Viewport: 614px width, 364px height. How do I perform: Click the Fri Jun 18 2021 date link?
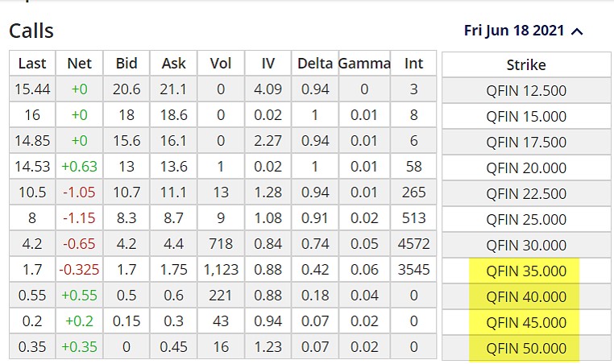pyautogui.click(x=515, y=31)
